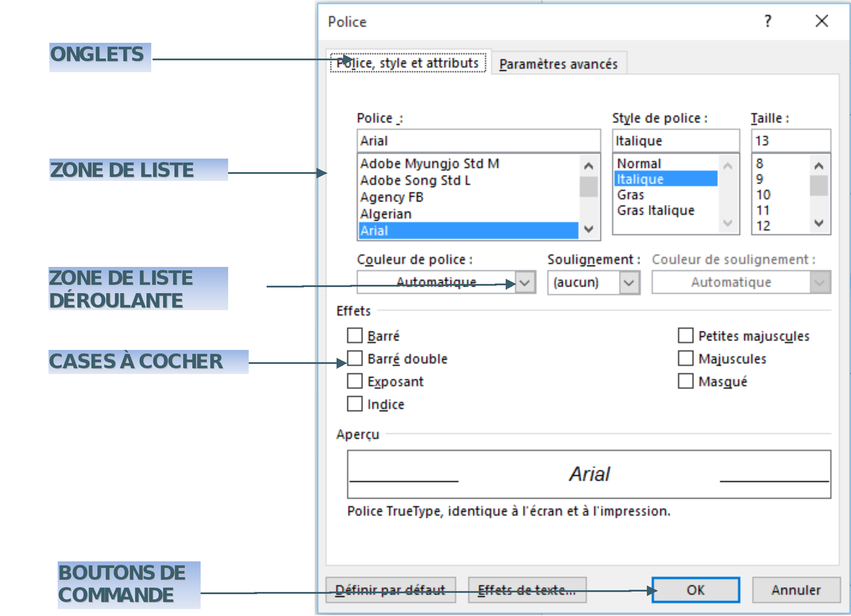Tick the Petites majuscules checkbox
851x616 pixels.
point(685,336)
